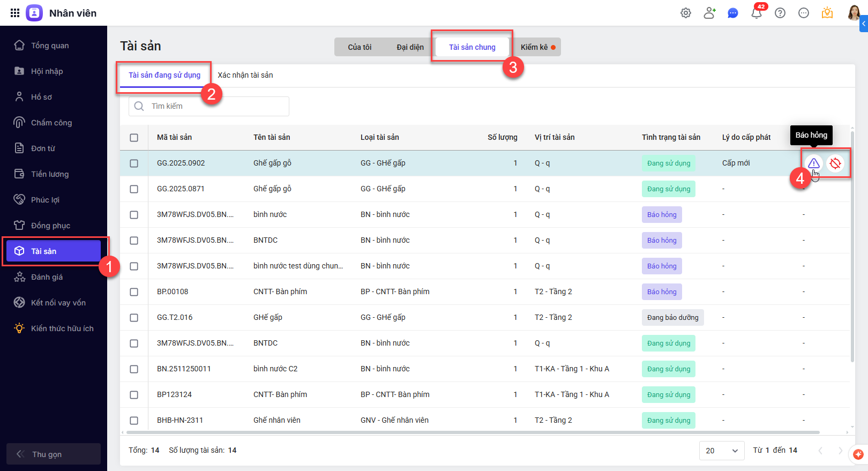The height and width of the screenshot is (471, 868).
Task: Click the red crossed-circle icon in first row
Action: pyautogui.click(x=835, y=163)
